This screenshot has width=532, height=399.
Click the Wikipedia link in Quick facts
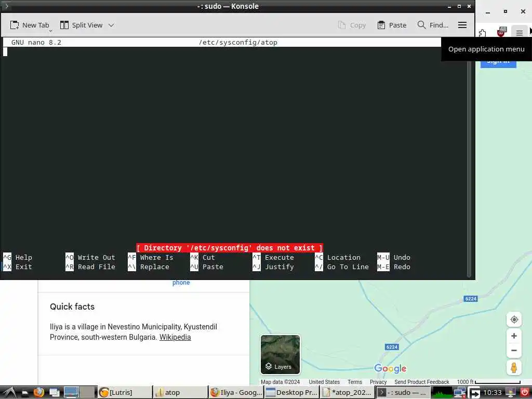(175, 337)
